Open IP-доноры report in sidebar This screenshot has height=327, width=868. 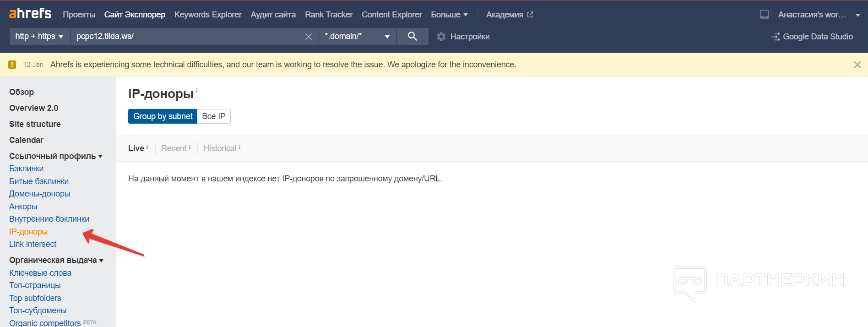coord(28,232)
